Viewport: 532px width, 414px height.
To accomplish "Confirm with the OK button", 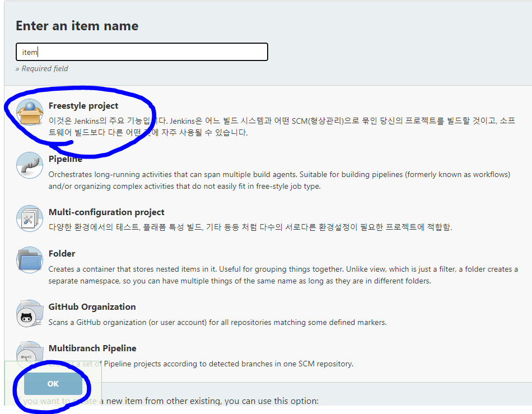I will click(x=53, y=384).
